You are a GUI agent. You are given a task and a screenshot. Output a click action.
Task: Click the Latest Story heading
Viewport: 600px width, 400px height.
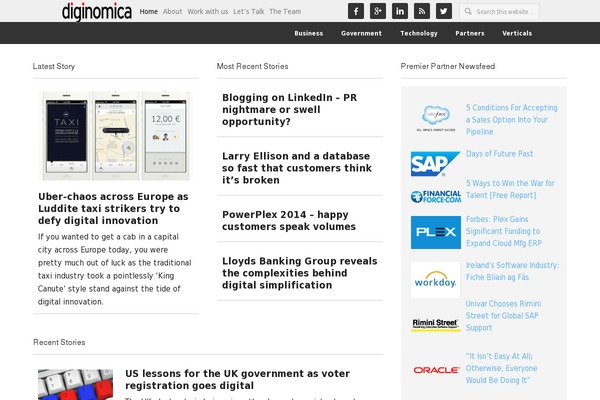coord(54,66)
